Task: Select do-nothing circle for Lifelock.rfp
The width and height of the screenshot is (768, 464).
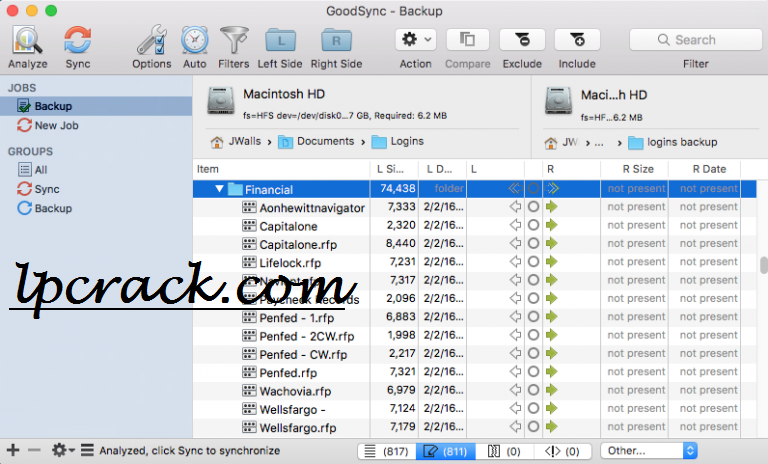Action: 533,262
